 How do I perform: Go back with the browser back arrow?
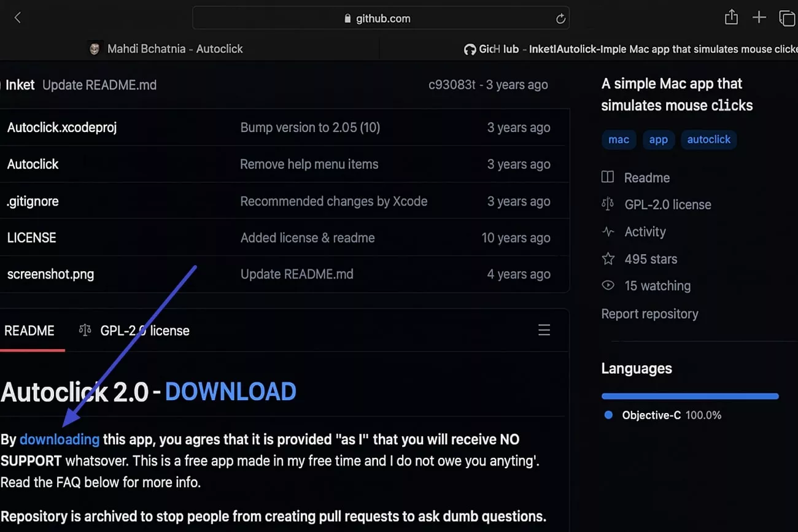point(17,18)
